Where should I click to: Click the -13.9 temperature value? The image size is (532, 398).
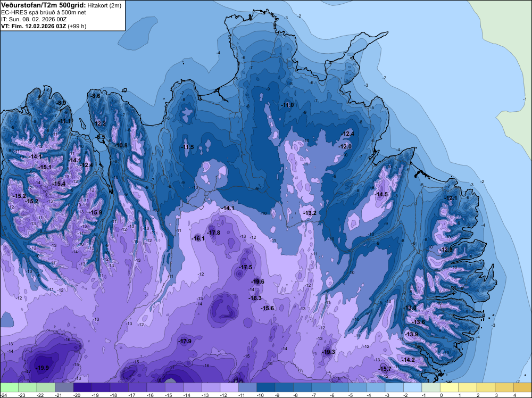[412, 334]
